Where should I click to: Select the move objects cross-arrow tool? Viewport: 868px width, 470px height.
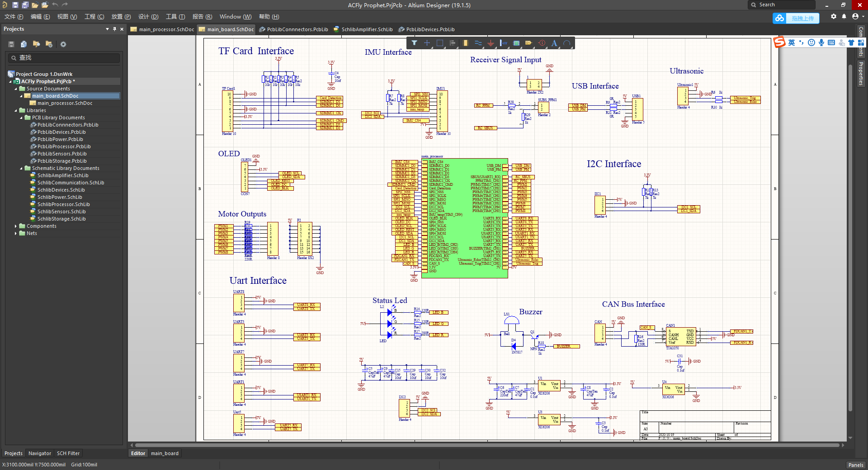pyautogui.click(x=427, y=43)
